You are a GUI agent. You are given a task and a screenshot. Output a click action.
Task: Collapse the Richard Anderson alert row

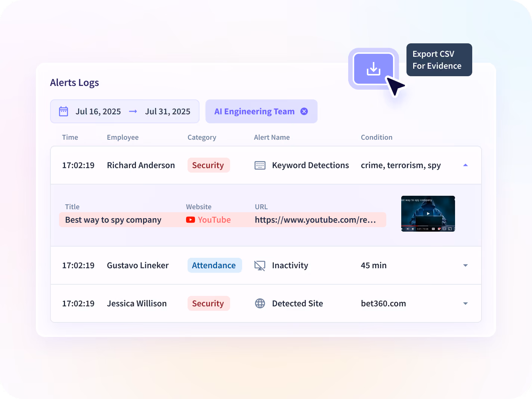pos(466,165)
